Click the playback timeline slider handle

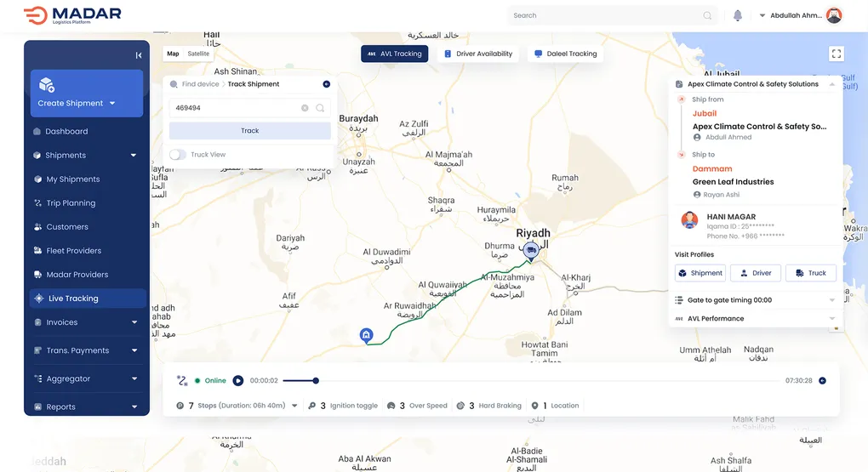pyautogui.click(x=316, y=381)
